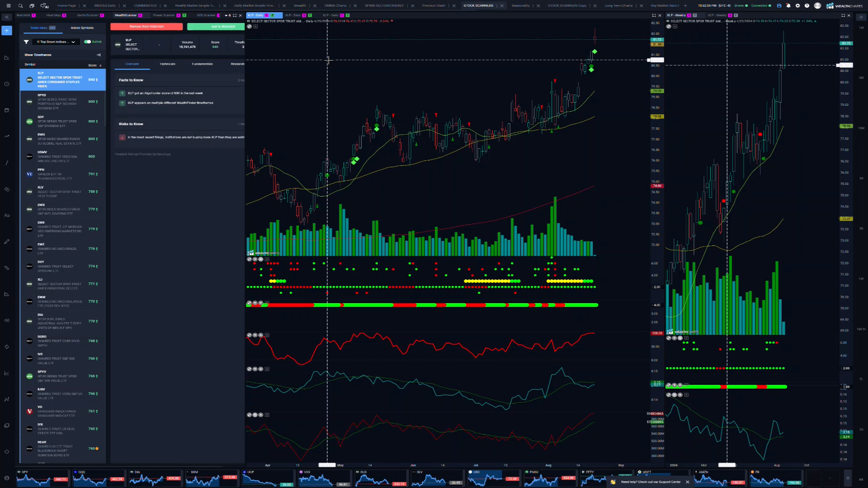Open the SectorScanner panel tab
The width and height of the screenshot is (868, 488).
87,15
